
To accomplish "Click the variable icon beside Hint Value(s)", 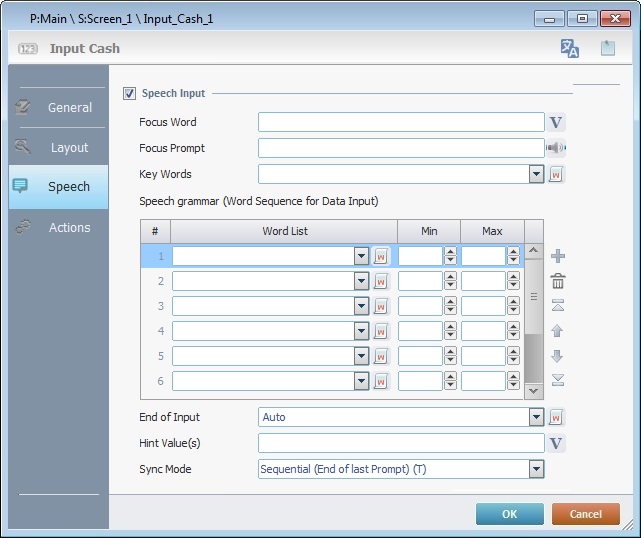I will (557, 443).
